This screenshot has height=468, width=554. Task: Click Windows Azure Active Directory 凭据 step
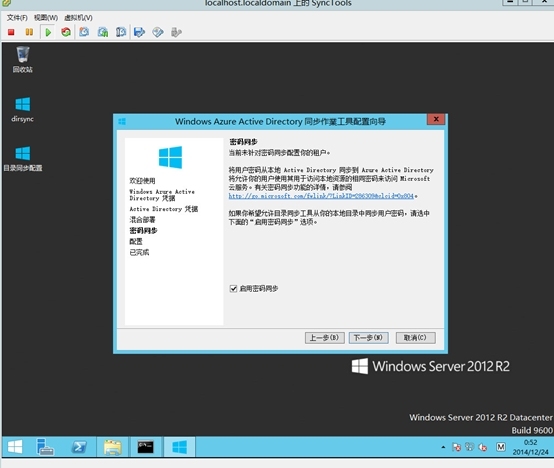pyautogui.click(x=162, y=195)
